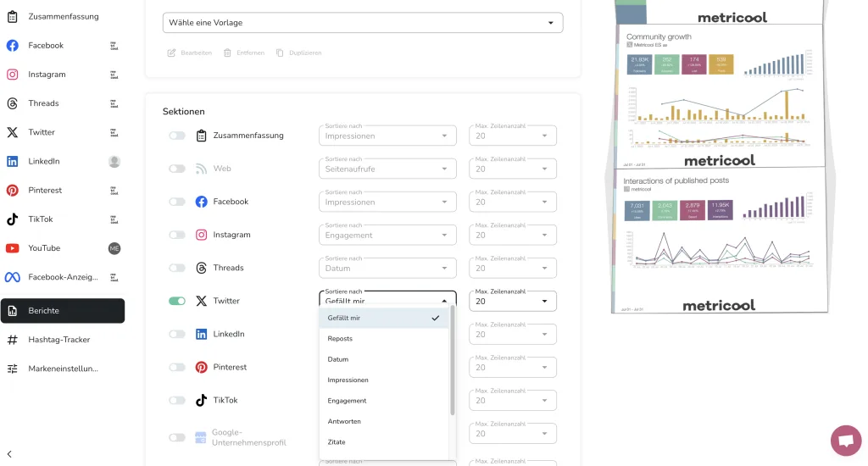
Task: Disable the Twitter section toggle
Action: pos(177,301)
